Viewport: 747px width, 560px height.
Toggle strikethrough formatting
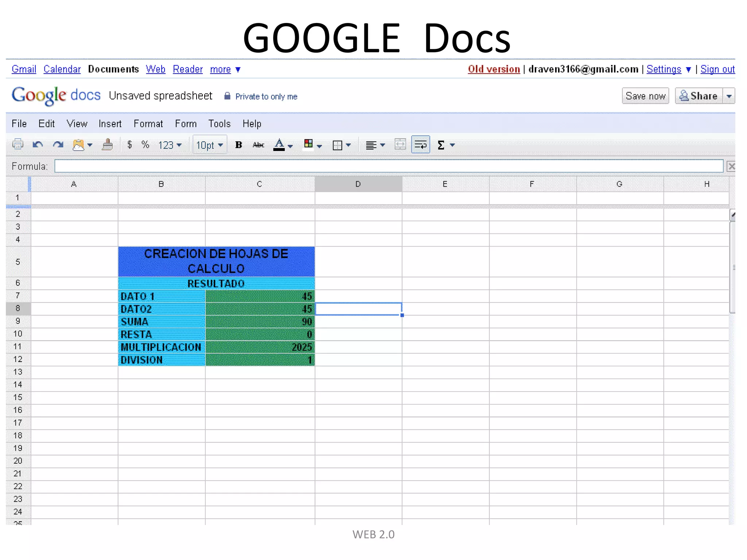click(258, 145)
